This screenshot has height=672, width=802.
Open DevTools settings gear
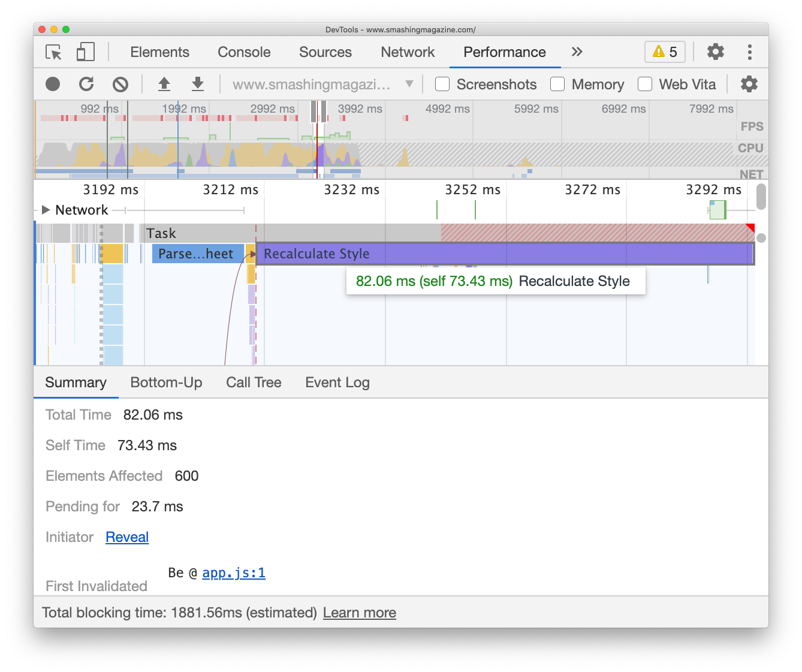(x=716, y=52)
